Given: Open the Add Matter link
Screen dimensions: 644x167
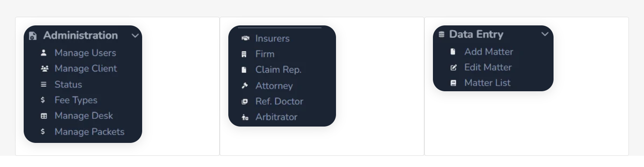Looking at the screenshot, I should [x=488, y=52].
